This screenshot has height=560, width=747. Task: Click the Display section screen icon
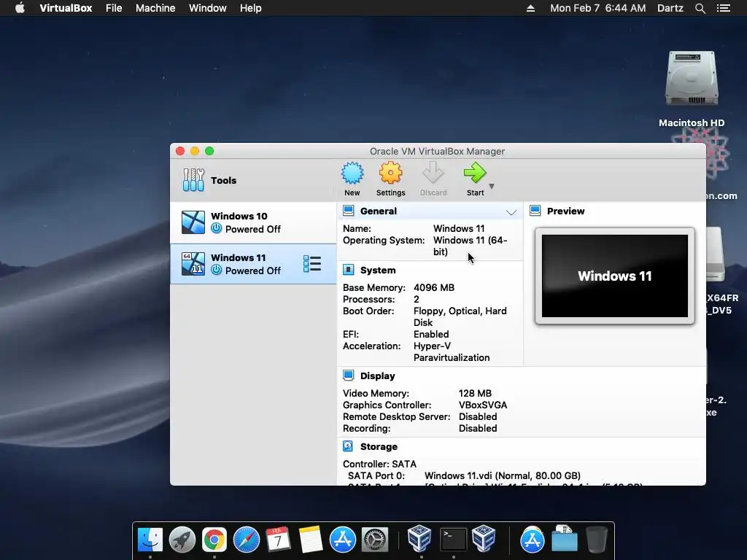click(x=348, y=376)
